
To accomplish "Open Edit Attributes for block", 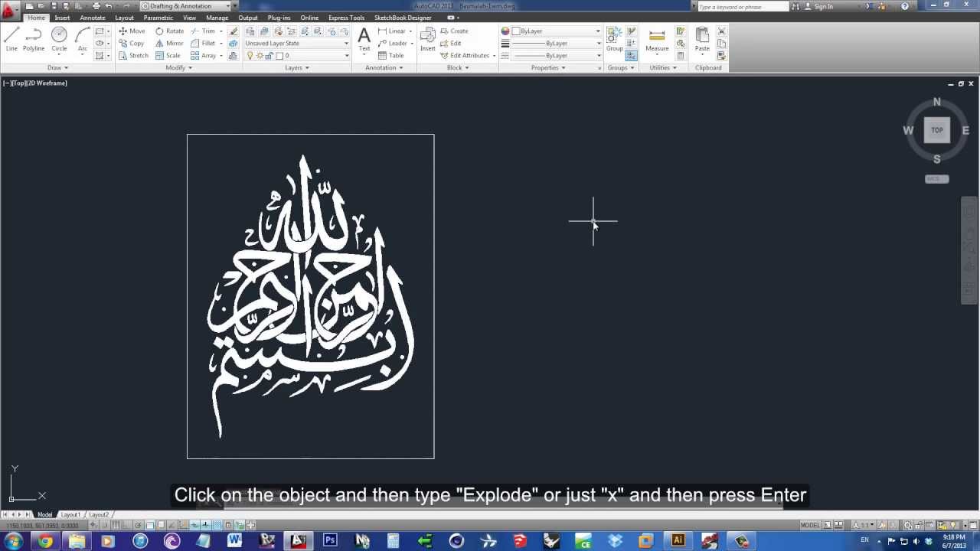I will (x=465, y=56).
